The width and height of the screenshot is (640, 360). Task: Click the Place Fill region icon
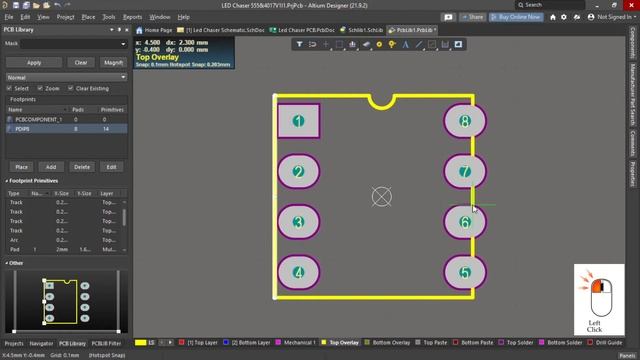coord(458,44)
